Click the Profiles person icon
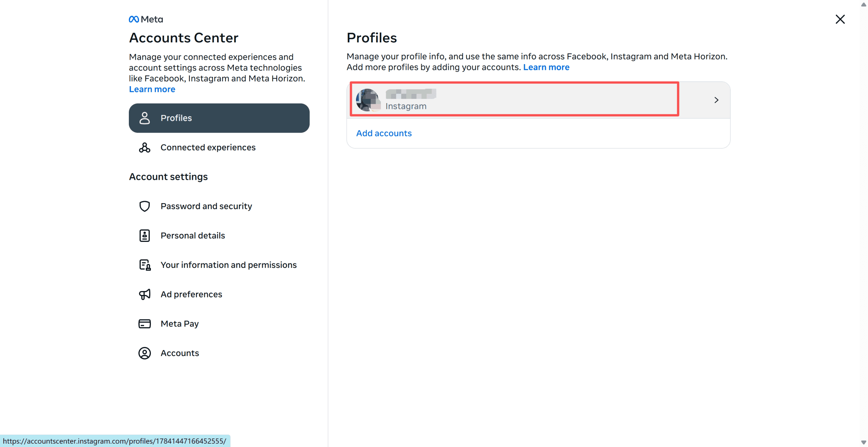The image size is (868, 447). tap(144, 118)
